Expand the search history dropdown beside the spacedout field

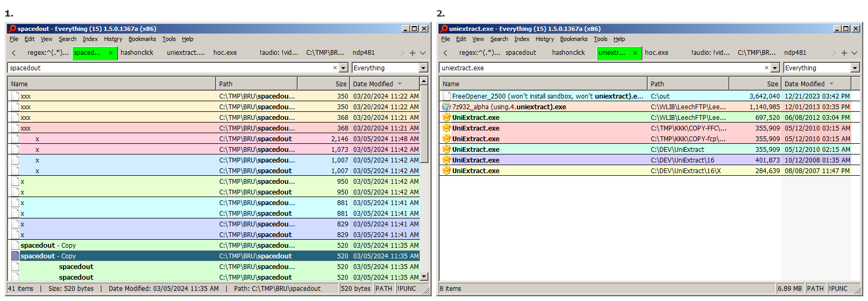(x=344, y=68)
